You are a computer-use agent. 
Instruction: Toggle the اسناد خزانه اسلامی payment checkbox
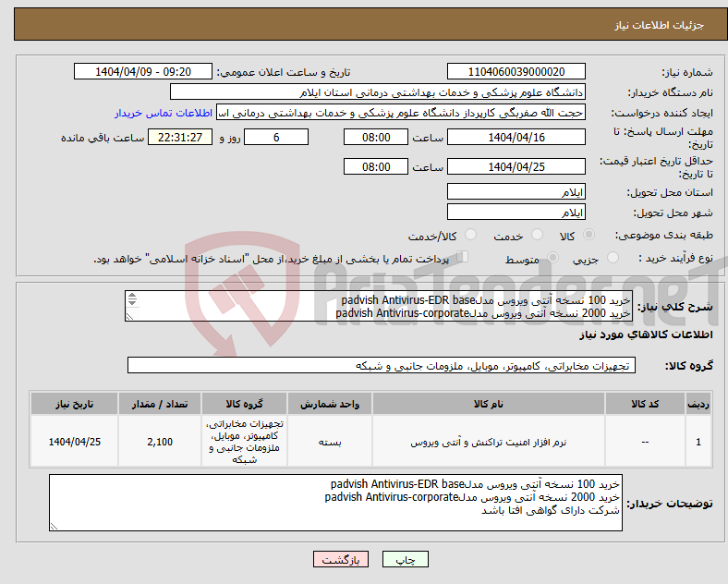click(x=463, y=257)
